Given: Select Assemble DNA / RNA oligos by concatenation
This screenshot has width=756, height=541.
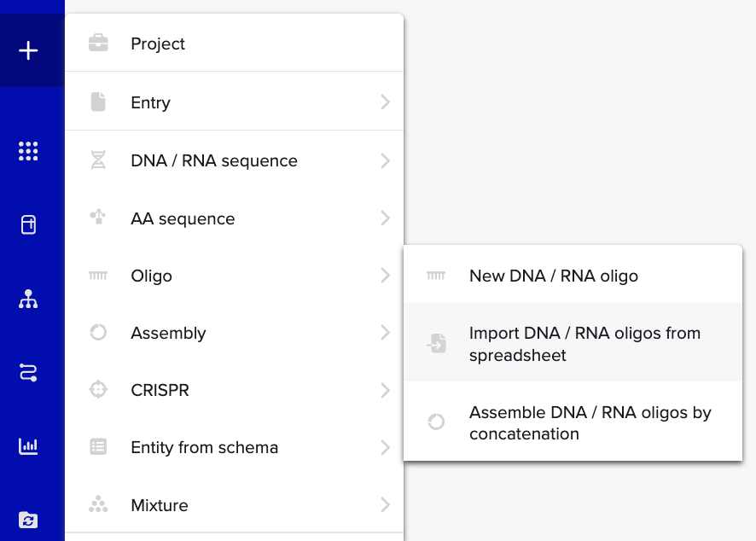Looking at the screenshot, I should (x=589, y=422).
